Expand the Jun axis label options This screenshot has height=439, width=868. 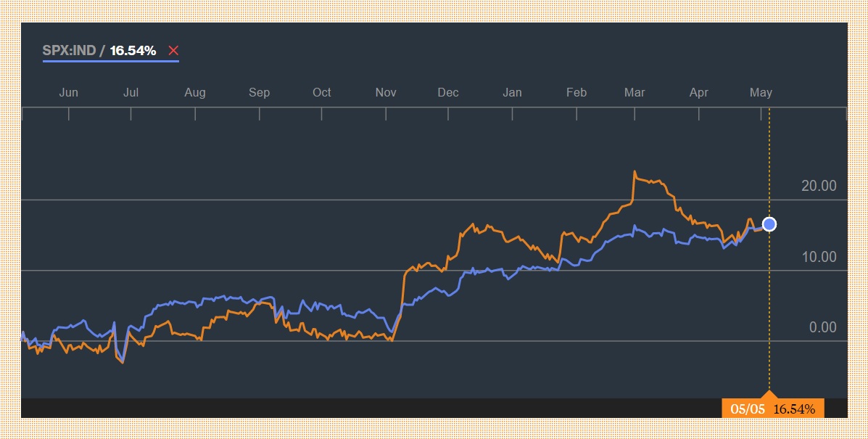[x=69, y=92]
